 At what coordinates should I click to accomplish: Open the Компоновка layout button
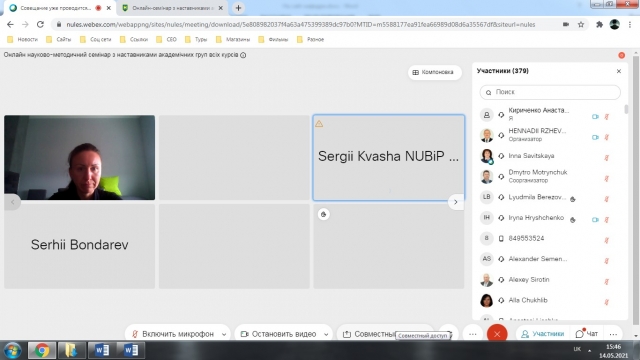434,72
